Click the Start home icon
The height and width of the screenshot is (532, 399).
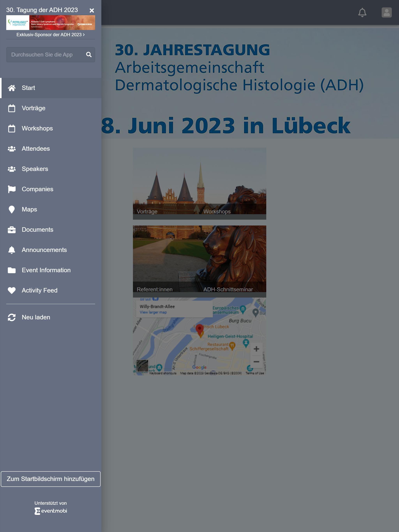click(11, 88)
